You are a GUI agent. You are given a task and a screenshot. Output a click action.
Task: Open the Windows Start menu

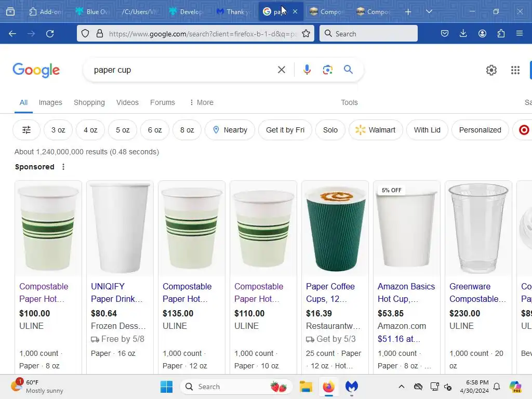(166, 387)
